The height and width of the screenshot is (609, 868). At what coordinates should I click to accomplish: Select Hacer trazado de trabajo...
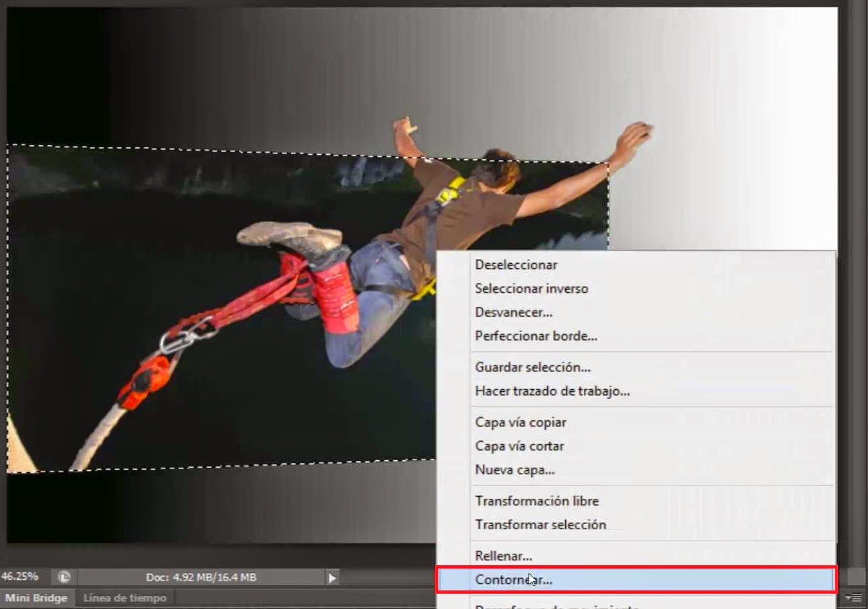(x=636, y=391)
